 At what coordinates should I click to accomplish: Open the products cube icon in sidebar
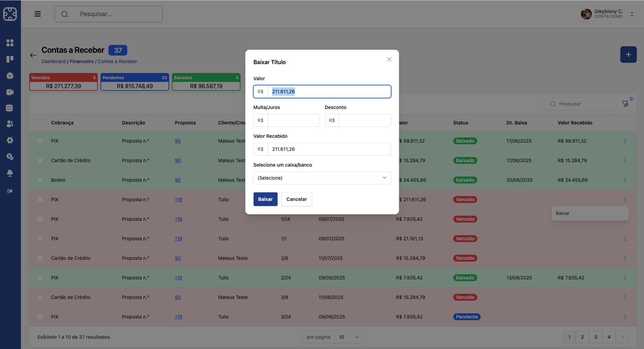(10, 76)
